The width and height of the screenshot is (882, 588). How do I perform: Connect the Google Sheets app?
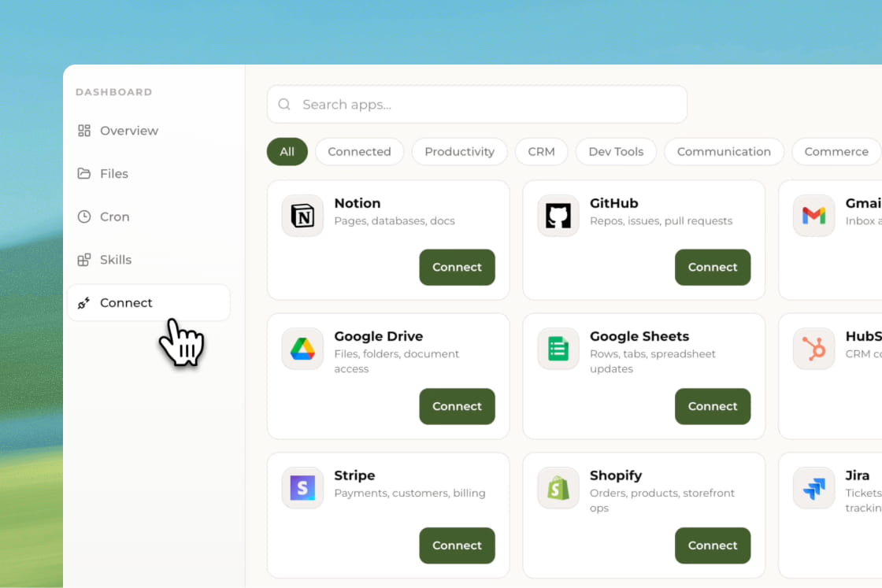tap(713, 406)
